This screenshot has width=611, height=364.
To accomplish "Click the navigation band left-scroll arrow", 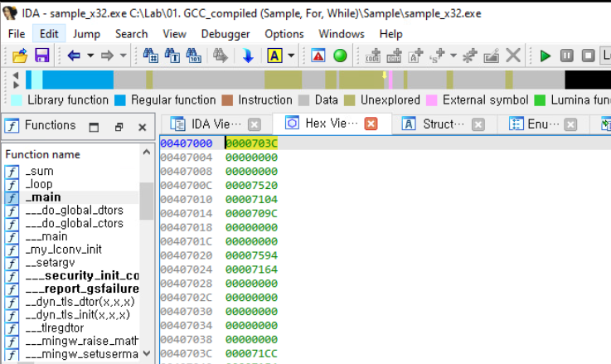I will (16, 75).
